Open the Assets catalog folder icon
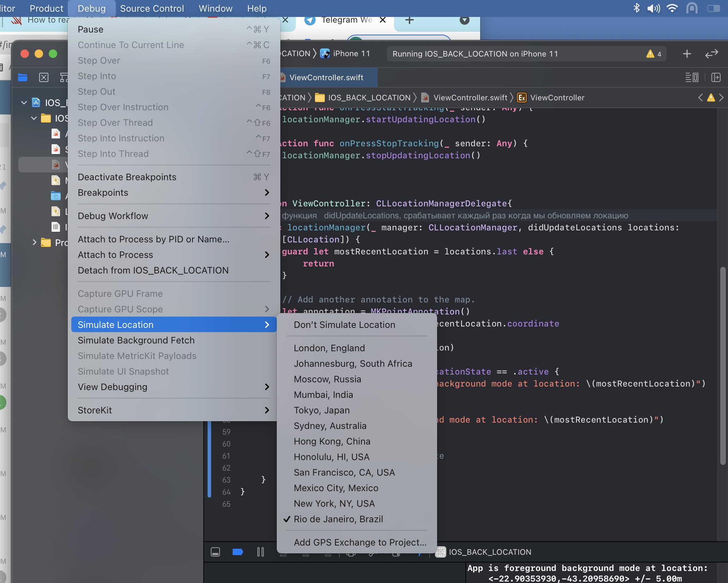Viewport: 728px width, 583px height. [56, 196]
